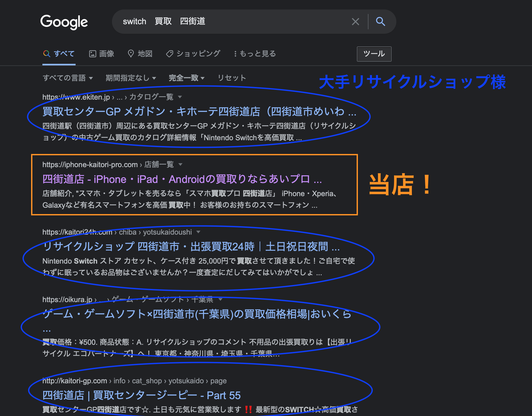The height and width of the screenshot is (416, 532).
Task: Expand arrow beside iphone-kaitori-pro.com 店舗一覧
Action: tap(180, 165)
